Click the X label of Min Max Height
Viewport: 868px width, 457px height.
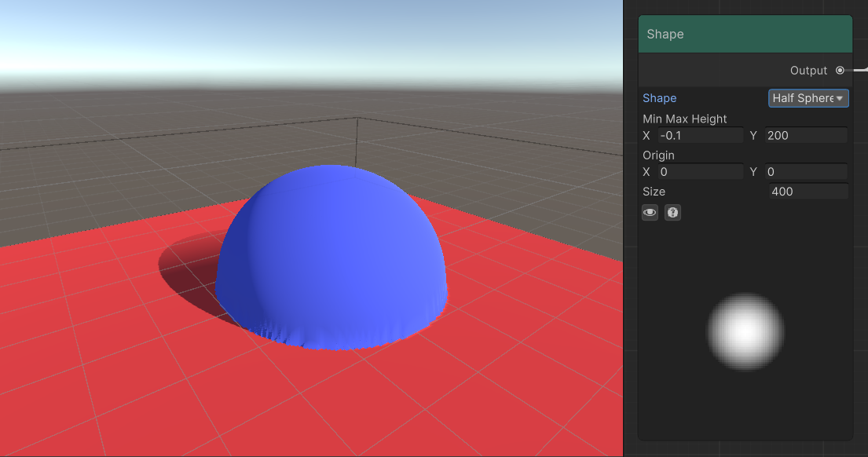[x=646, y=136]
